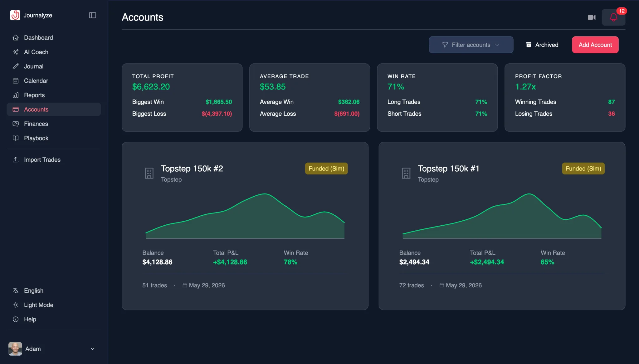Click the Dashboard home icon

point(16,38)
